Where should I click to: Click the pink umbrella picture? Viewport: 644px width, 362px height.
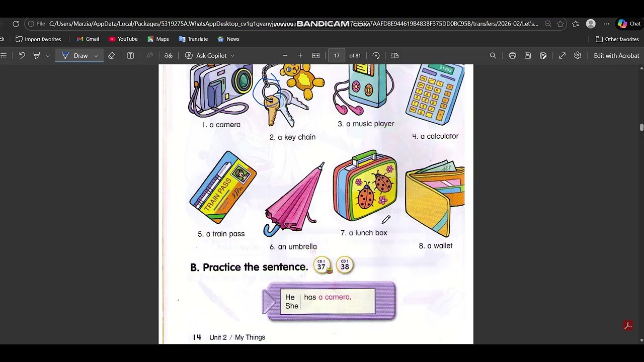(295, 199)
